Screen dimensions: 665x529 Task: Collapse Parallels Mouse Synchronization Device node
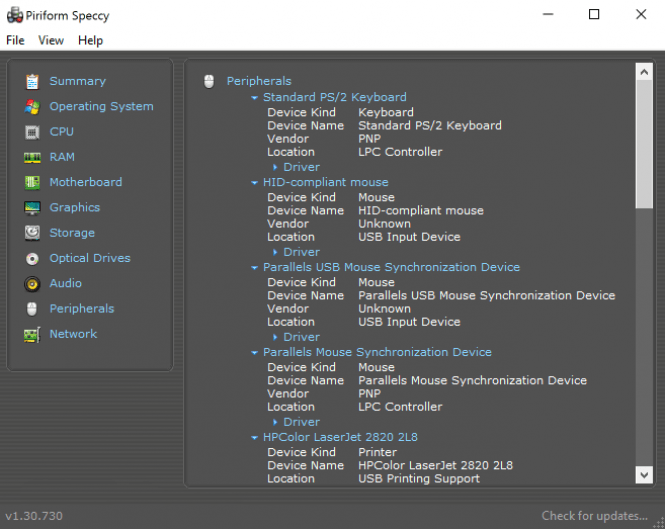tap(254, 353)
